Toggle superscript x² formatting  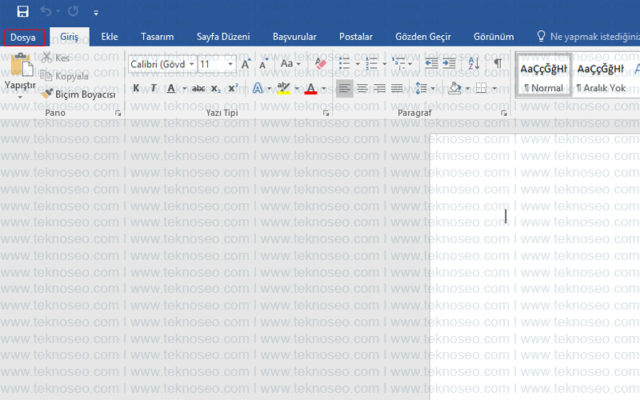233,88
